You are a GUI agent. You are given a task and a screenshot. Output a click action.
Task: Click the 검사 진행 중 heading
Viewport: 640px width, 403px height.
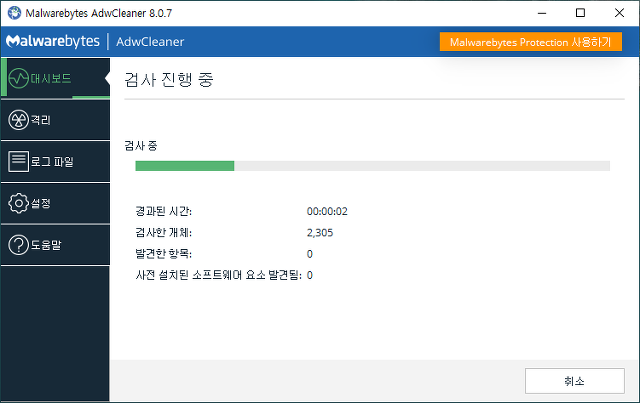click(169, 79)
